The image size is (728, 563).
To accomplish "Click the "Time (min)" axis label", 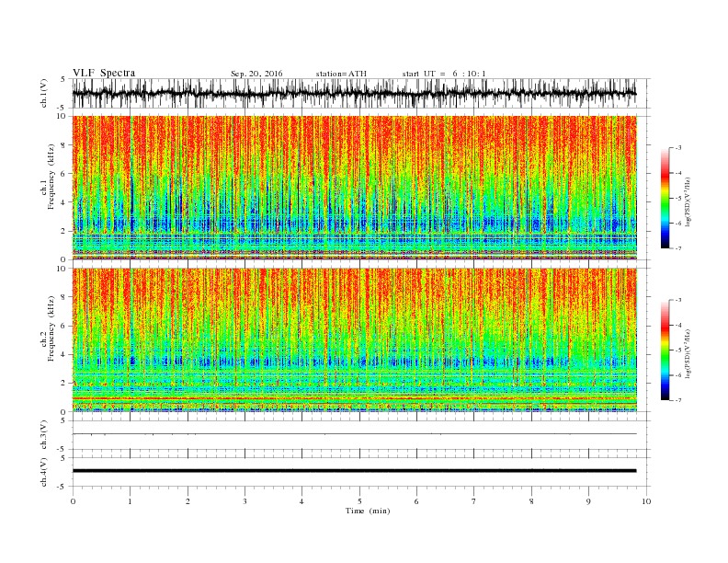I will point(368,511).
